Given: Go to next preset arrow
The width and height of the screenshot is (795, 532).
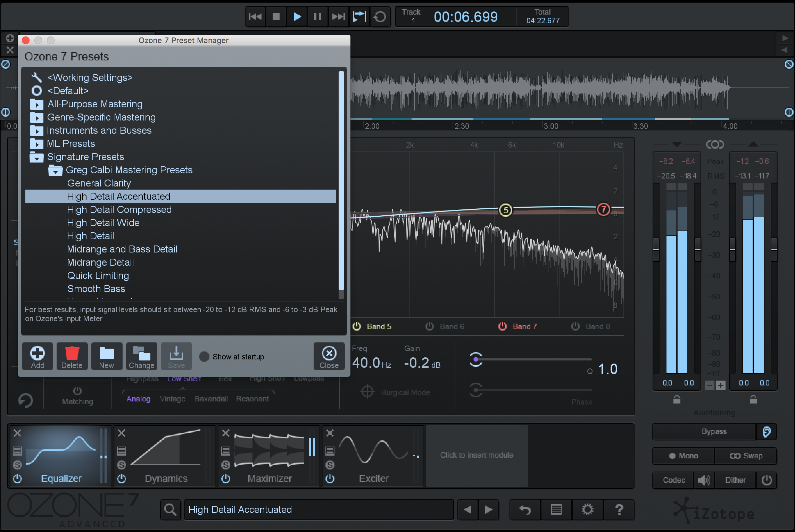Looking at the screenshot, I should click(489, 510).
